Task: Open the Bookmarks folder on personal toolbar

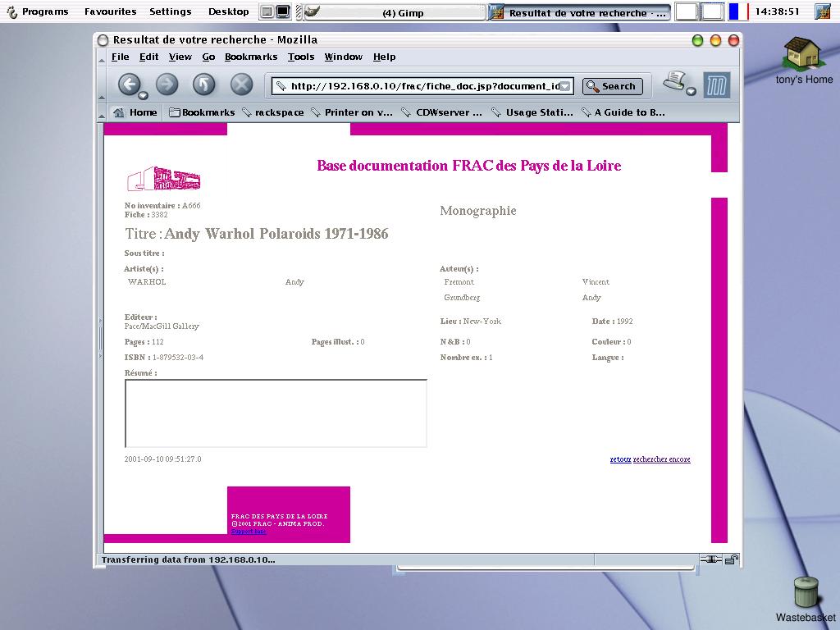Action: click(x=202, y=112)
